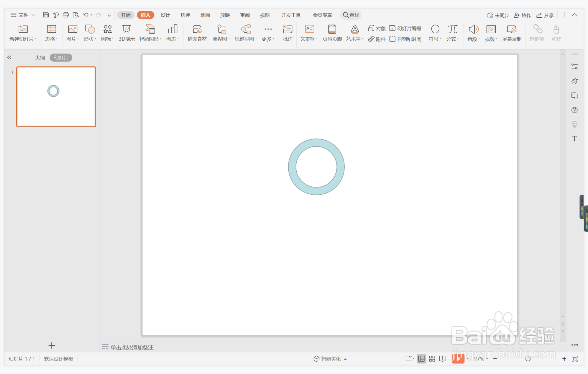Switch to the 开始 tab
Screen dimensions: 588x374
coord(126,15)
